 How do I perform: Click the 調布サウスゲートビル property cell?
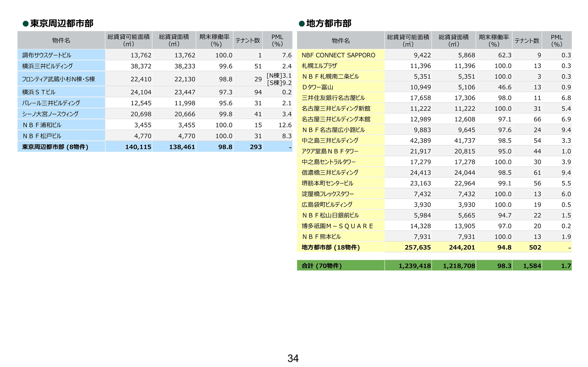click(47, 55)
